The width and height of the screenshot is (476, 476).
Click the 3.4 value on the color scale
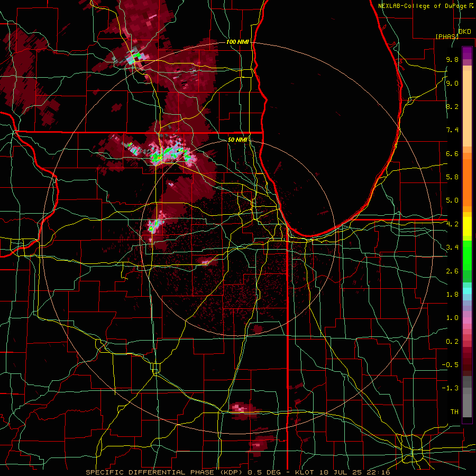tap(452, 248)
